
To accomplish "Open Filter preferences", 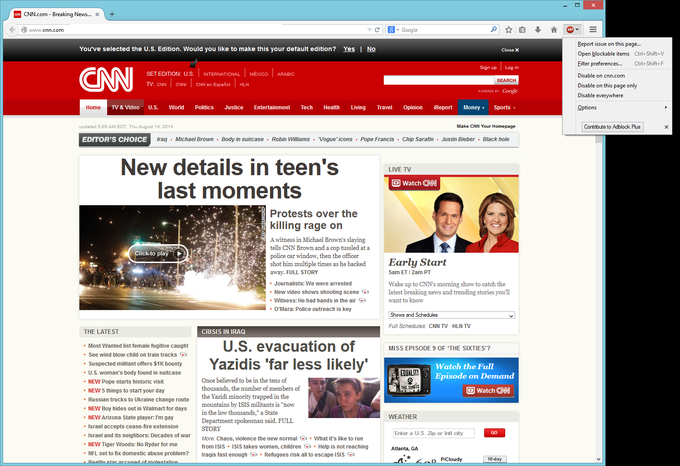I will point(599,64).
